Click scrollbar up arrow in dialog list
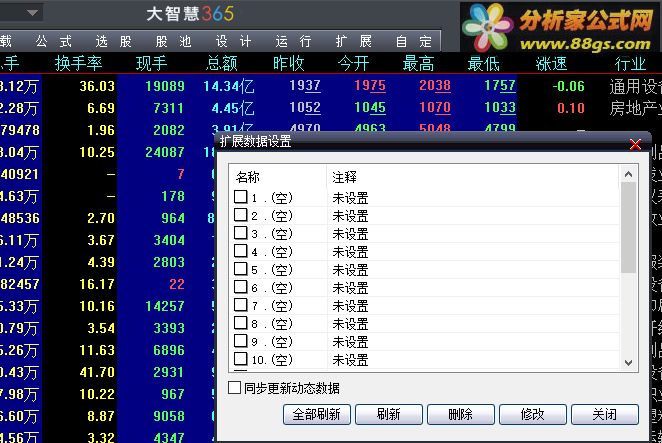 628,174
